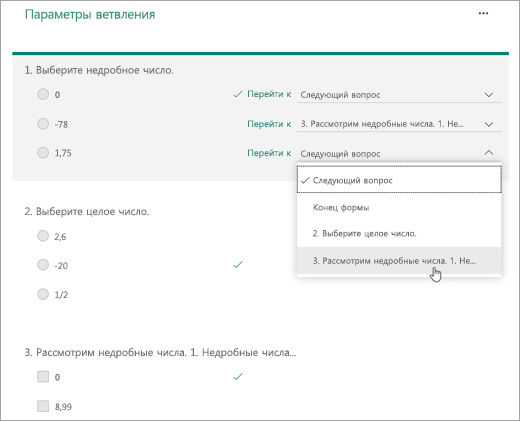Image resolution: width=520 pixels, height=421 pixels.
Task: Click the answer text '1/2'
Action: coord(61,295)
